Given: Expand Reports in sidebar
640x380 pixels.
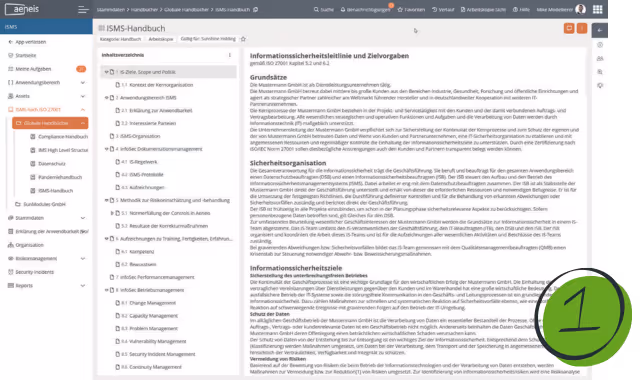Looking at the screenshot, I should (83, 285).
